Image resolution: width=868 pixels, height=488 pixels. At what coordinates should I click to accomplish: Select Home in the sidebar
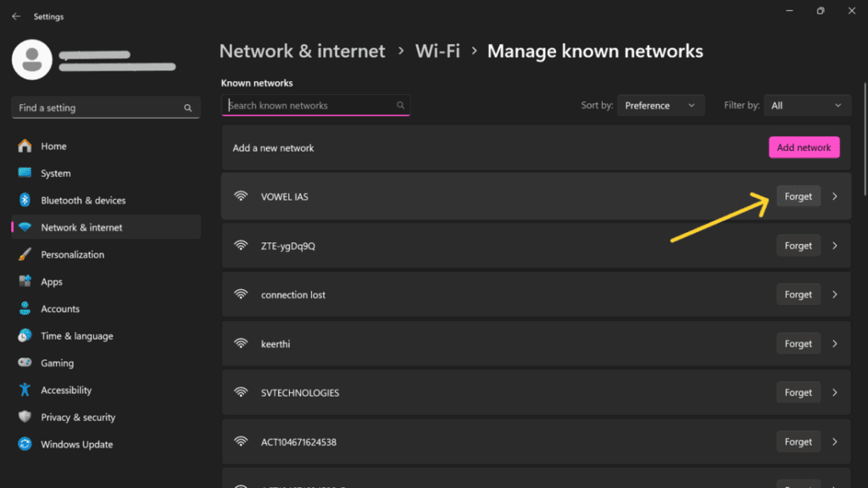coord(53,147)
